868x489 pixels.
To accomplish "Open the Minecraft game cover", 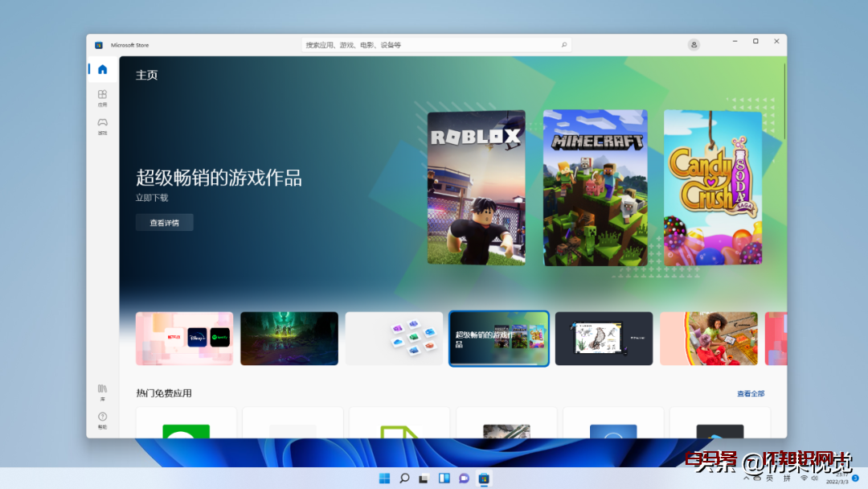I will tap(595, 187).
